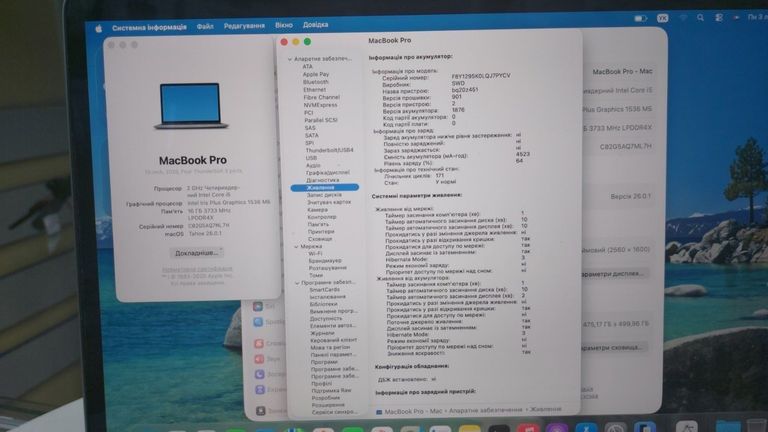Select Bluetooth in the sidebar
Screen dimensions: 768x432
point(315,82)
